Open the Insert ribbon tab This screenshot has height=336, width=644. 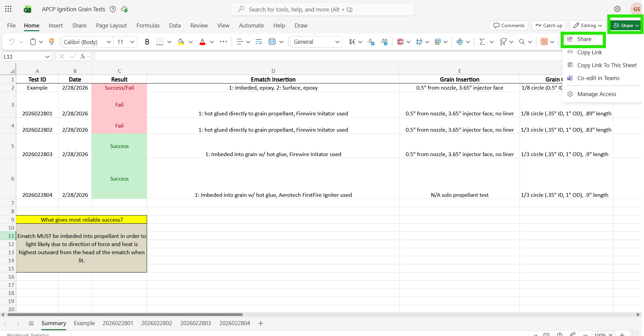pyautogui.click(x=56, y=25)
